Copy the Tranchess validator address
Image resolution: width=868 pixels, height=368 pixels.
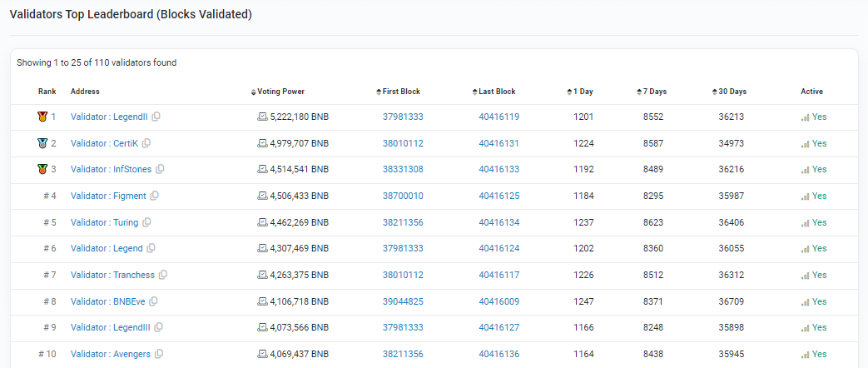coord(163,276)
